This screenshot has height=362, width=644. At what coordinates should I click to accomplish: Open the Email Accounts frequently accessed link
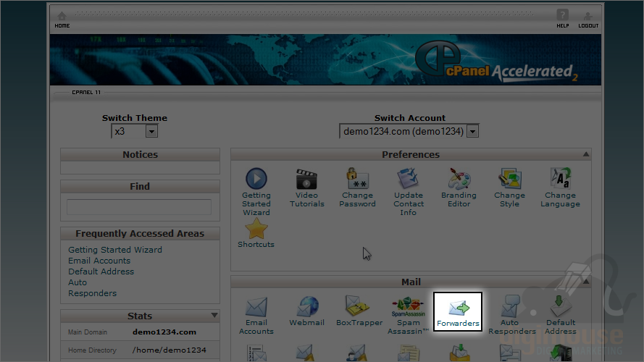[99, 261]
